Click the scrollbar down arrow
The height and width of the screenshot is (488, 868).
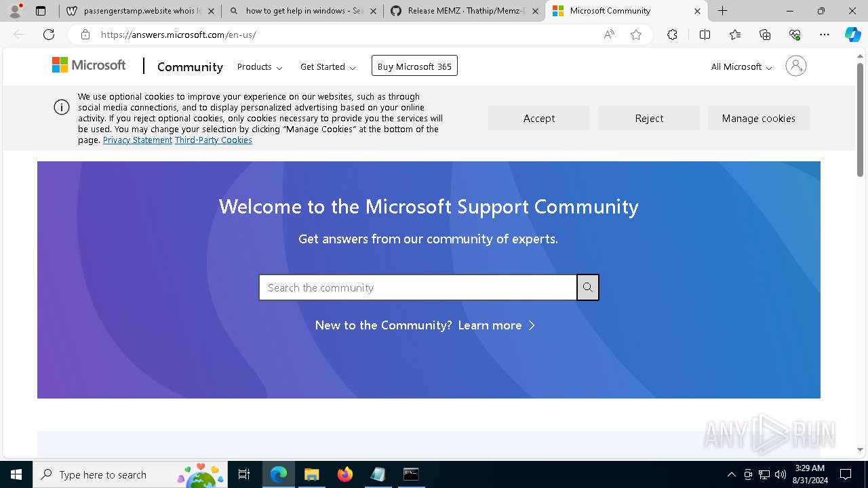click(860, 449)
